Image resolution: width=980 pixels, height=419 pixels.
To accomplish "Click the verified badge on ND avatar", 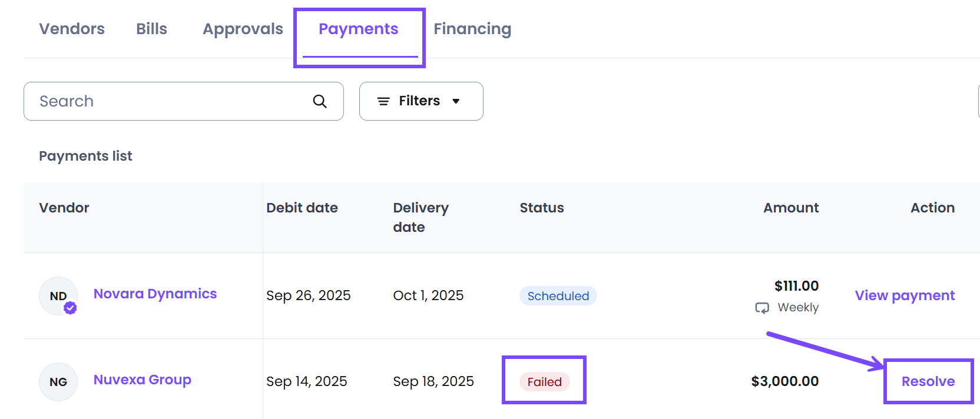I will coord(70,308).
